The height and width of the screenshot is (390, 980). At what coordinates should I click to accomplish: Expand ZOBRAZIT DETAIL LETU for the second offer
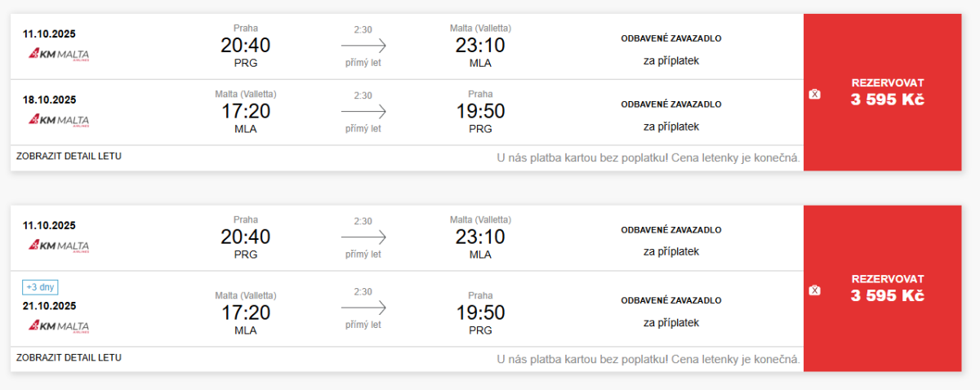[x=69, y=357]
